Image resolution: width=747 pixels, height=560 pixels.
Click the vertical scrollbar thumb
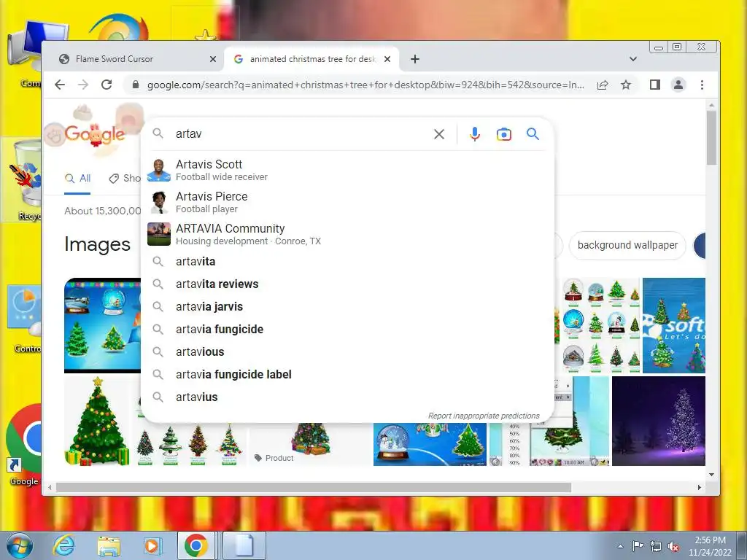tap(711, 138)
